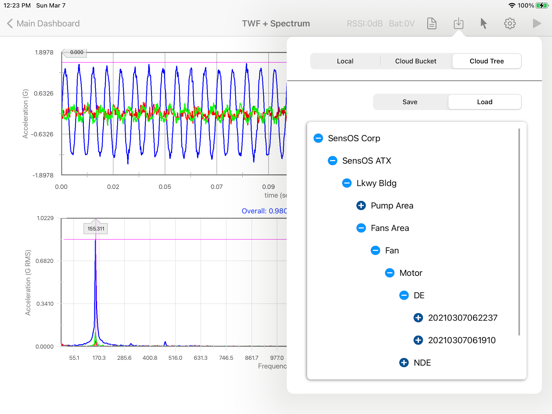Image resolution: width=552 pixels, height=414 pixels.
Task: Select NDE tree label
Action: coord(422,363)
